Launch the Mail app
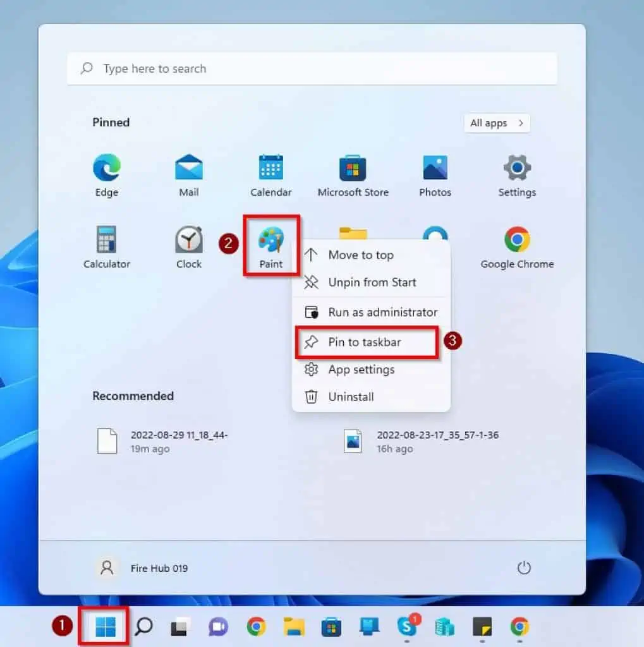The image size is (644, 647). coord(188,169)
